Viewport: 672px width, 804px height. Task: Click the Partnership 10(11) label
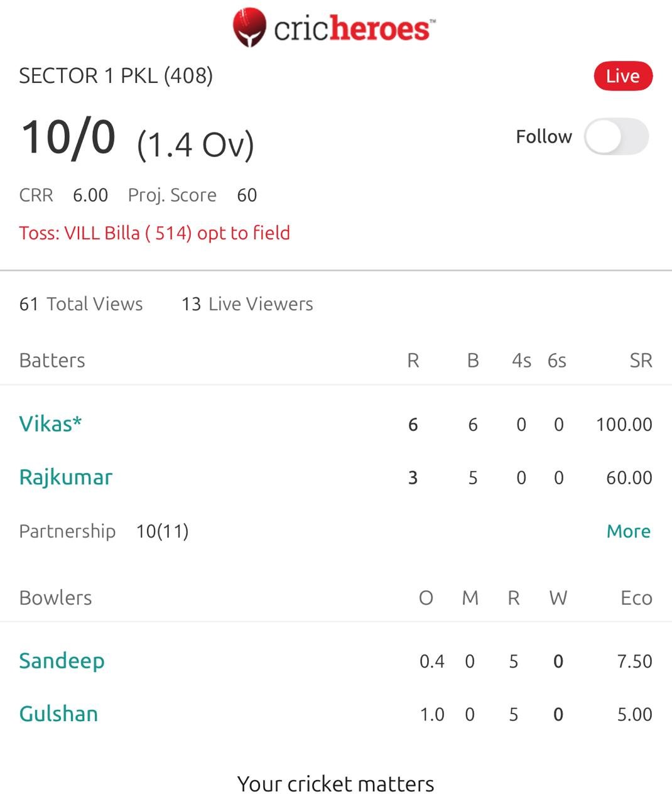(104, 531)
